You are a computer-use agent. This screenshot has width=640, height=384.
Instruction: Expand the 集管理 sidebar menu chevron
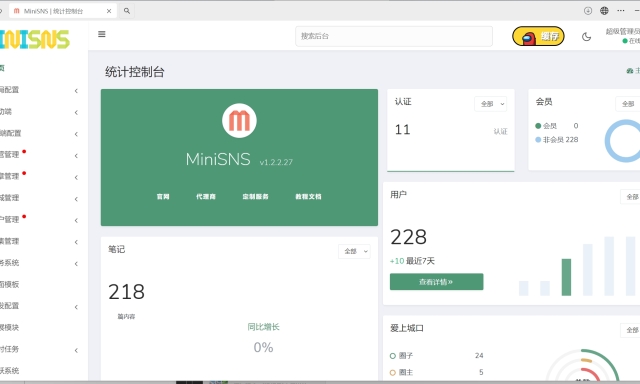pyautogui.click(x=76, y=242)
